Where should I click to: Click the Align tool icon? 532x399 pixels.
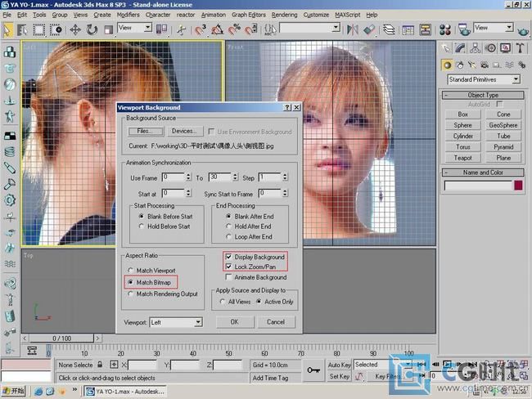point(369,29)
